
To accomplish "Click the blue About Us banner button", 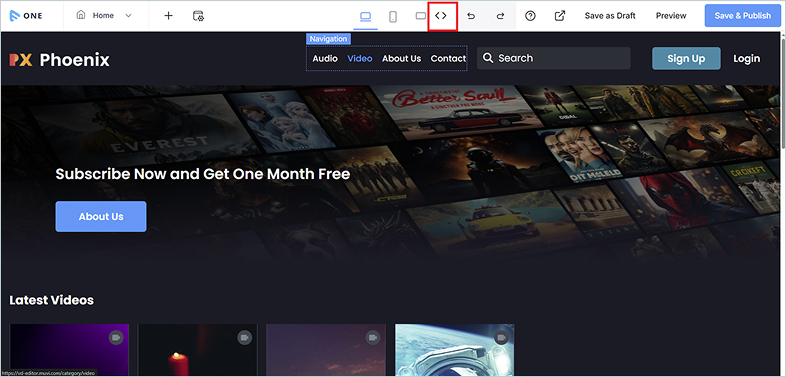I will pos(101,217).
